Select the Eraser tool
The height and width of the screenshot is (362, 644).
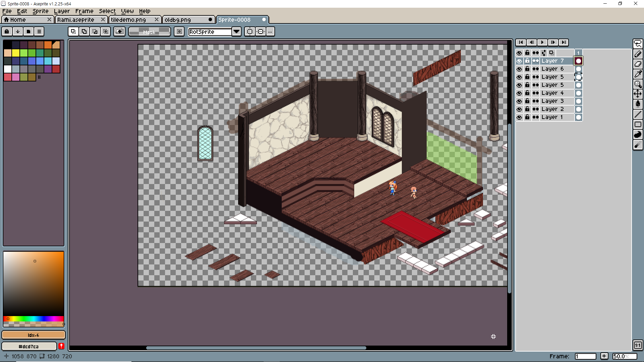[x=638, y=64]
